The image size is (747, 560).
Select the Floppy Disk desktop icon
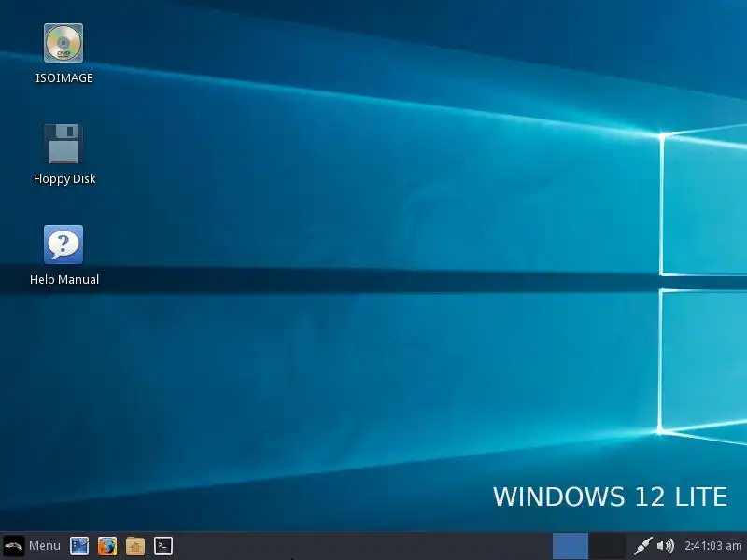pos(63,144)
